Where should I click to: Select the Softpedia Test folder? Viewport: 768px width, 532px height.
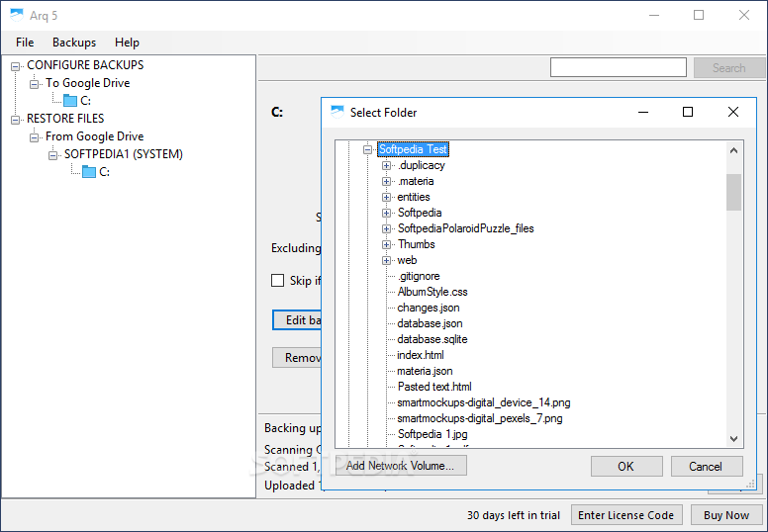point(413,149)
